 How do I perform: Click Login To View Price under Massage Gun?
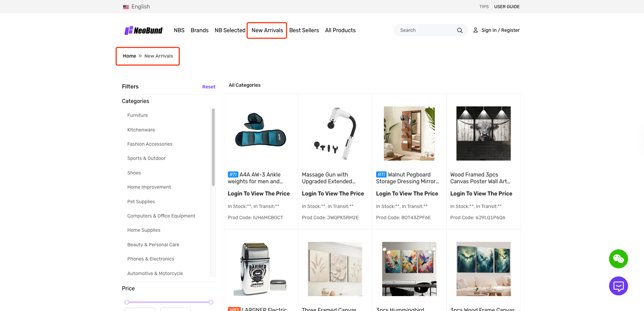[x=333, y=193]
